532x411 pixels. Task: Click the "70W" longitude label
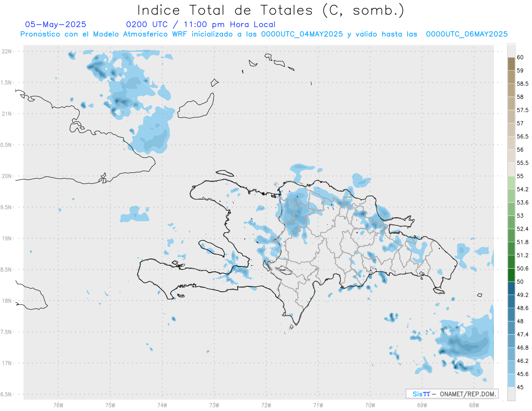click(x=370, y=405)
